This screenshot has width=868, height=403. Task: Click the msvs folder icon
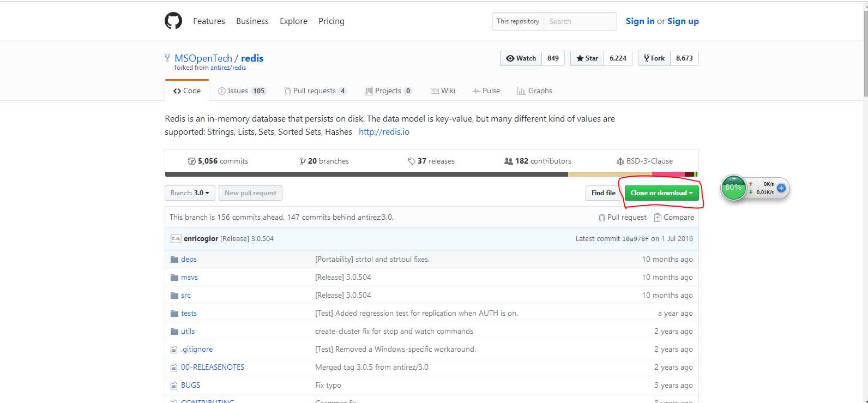(x=174, y=278)
